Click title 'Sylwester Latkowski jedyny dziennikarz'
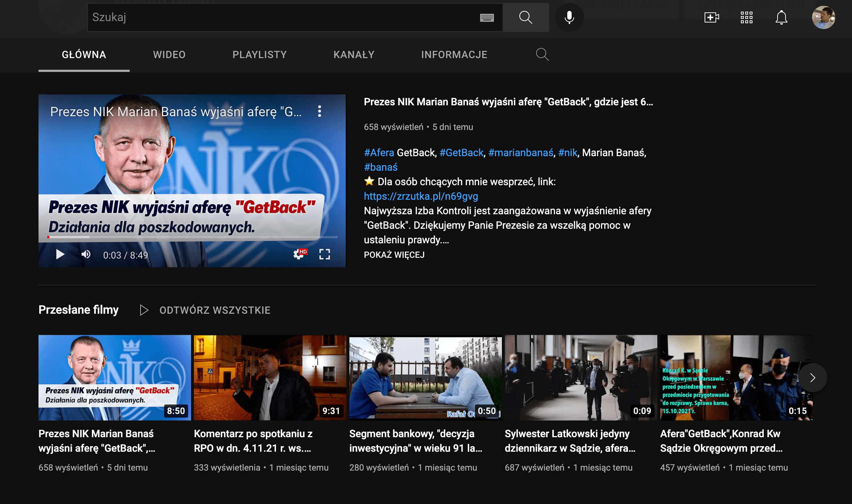Viewport: 852px width, 504px height. [x=570, y=441]
